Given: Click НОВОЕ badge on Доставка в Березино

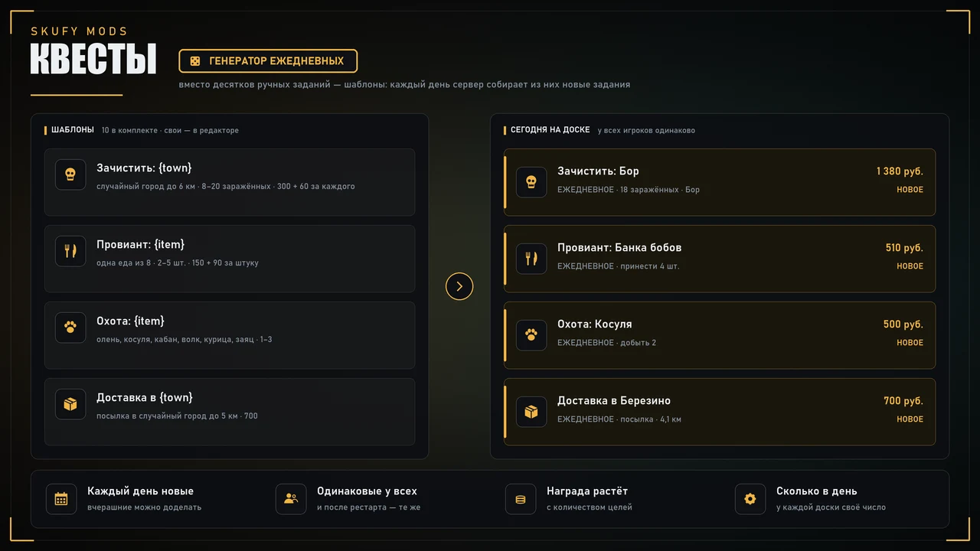Looking at the screenshot, I should [910, 419].
